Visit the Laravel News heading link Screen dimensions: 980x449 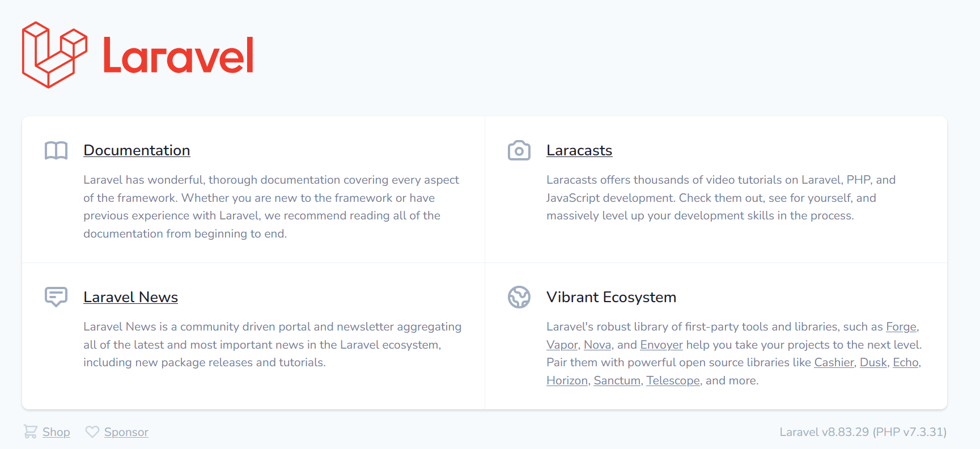pyautogui.click(x=130, y=297)
